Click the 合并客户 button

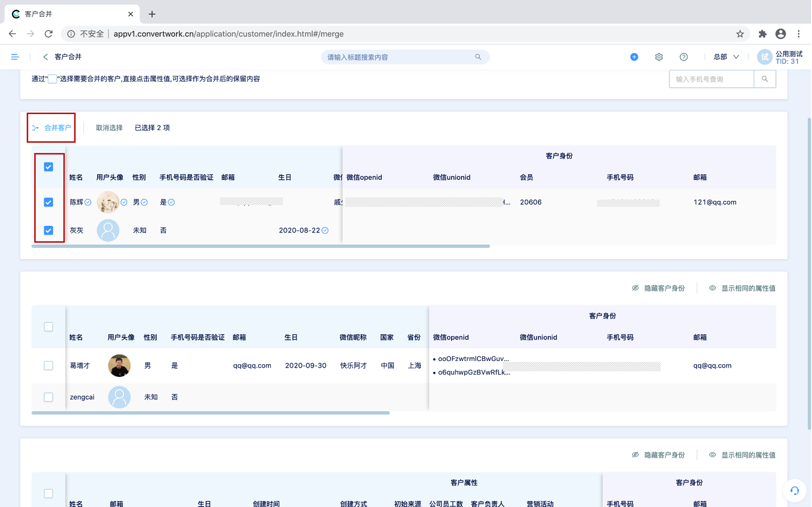(x=51, y=128)
